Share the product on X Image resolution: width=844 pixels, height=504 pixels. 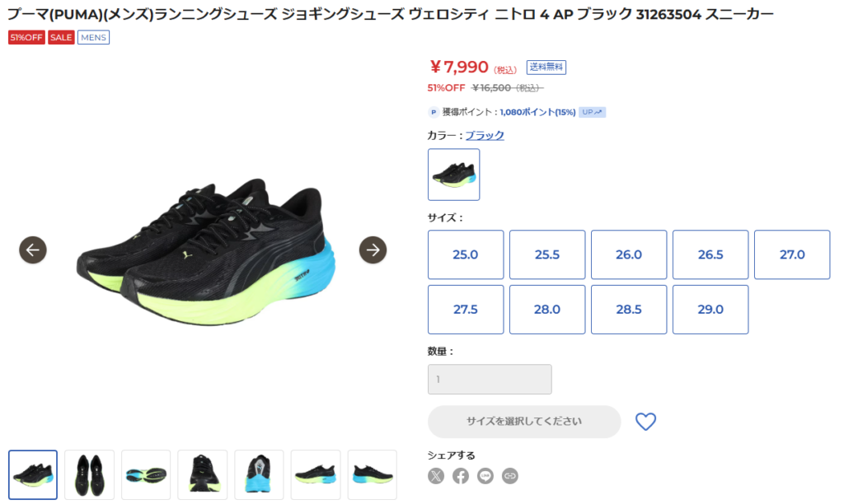pos(436,475)
